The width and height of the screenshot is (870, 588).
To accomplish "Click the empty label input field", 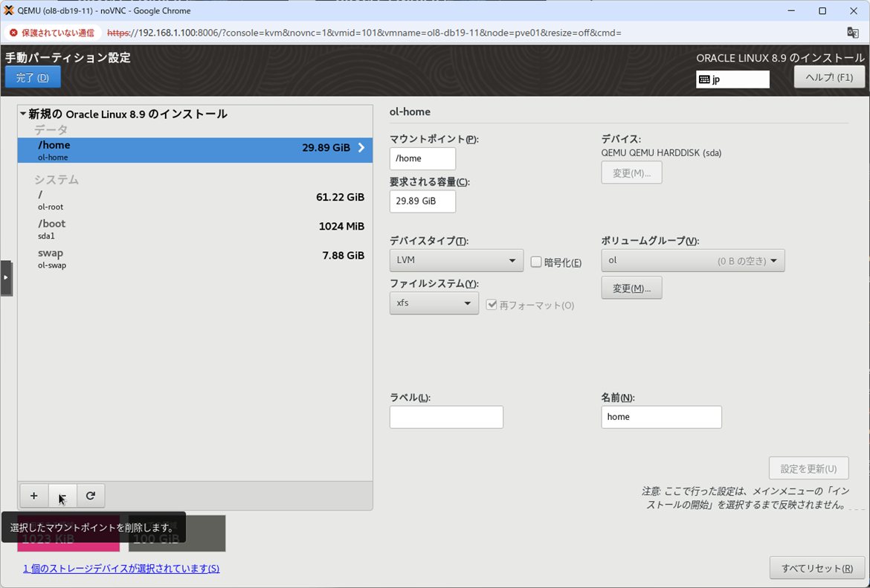I will click(446, 417).
